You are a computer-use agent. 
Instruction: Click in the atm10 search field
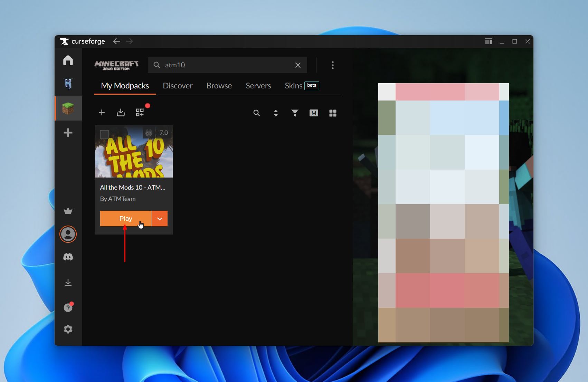(x=227, y=65)
